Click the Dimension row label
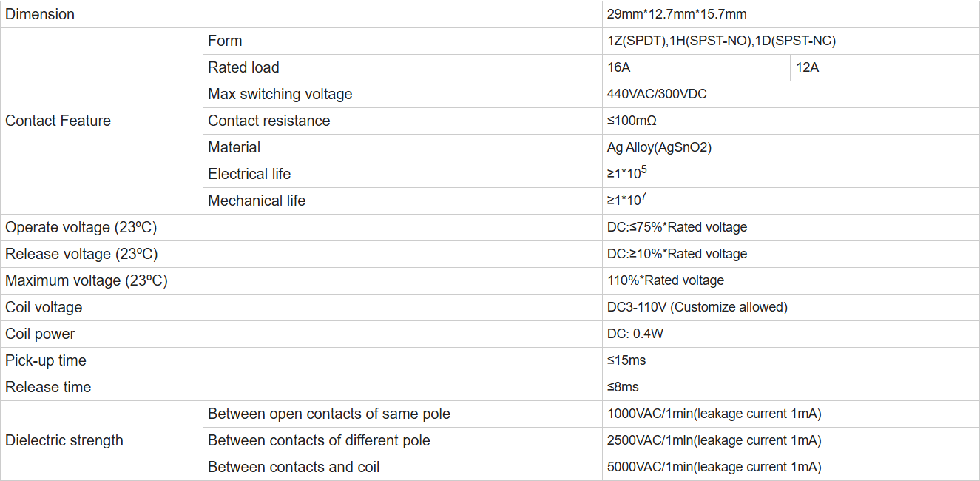Viewport: 980px width, 481px height. pyautogui.click(x=40, y=14)
